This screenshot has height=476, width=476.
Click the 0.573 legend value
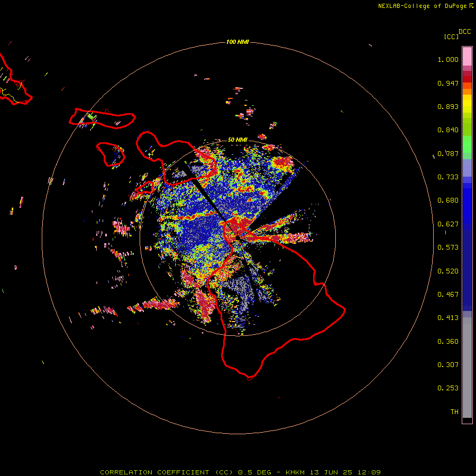click(x=448, y=248)
